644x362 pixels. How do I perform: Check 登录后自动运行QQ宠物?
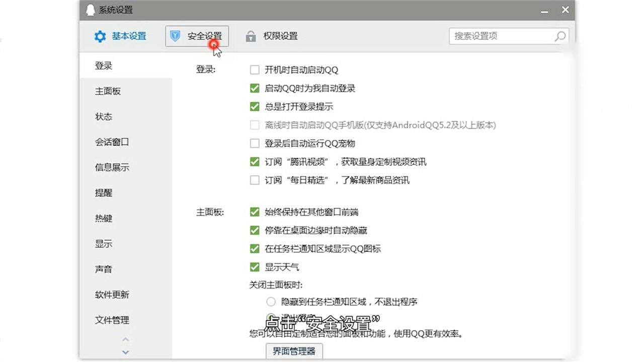pos(255,143)
